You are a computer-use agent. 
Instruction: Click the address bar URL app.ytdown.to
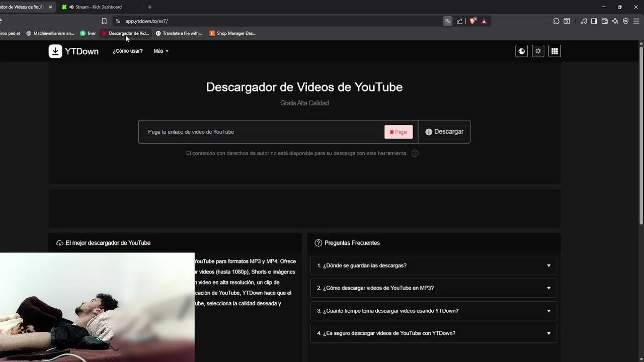tap(146, 21)
